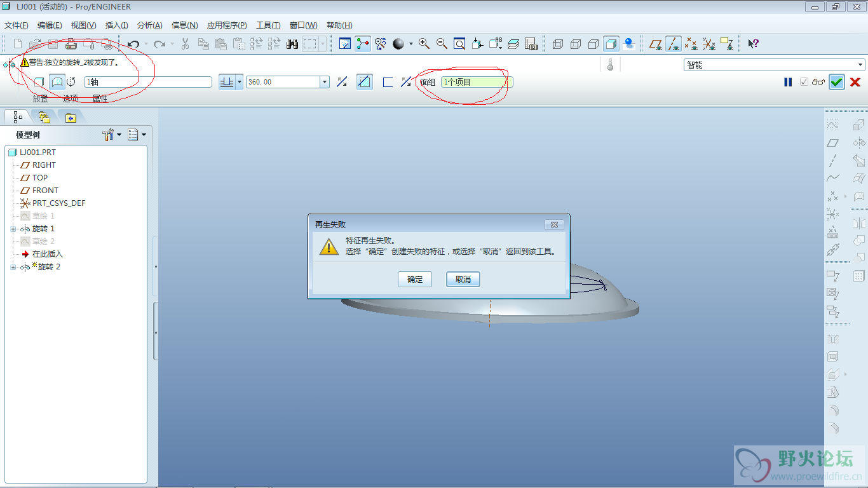Open the 放置 (Placement) tab
This screenshot has width=868, height=488.
coord(41,98)
